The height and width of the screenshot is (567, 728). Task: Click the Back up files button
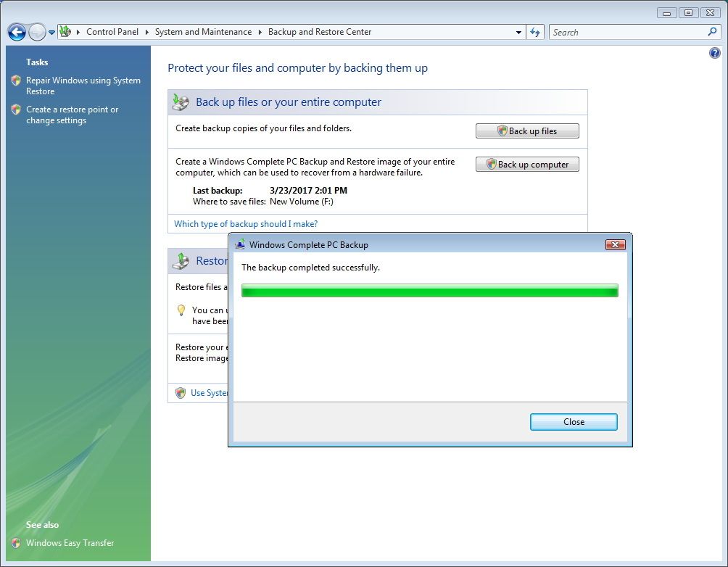click(526, 131)
